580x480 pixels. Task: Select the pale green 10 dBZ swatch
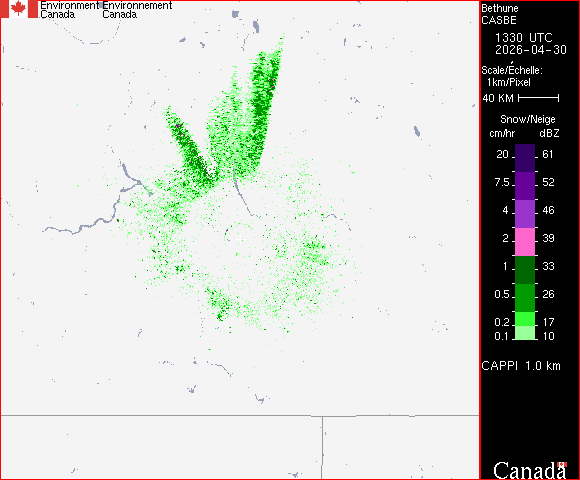point(525,333)
